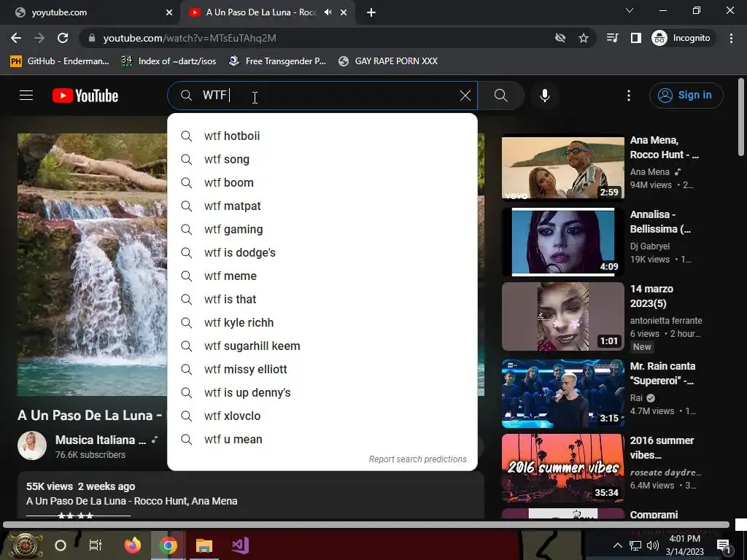Open File Explorer from taskbar

click(x=204, y=545)
